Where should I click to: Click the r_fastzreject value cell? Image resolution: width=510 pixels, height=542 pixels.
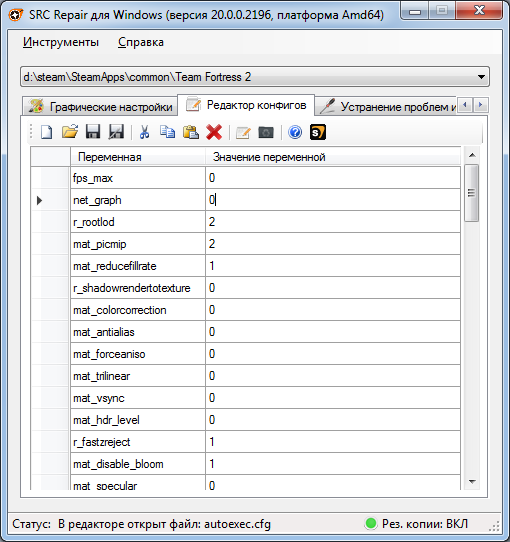(333, 442)
